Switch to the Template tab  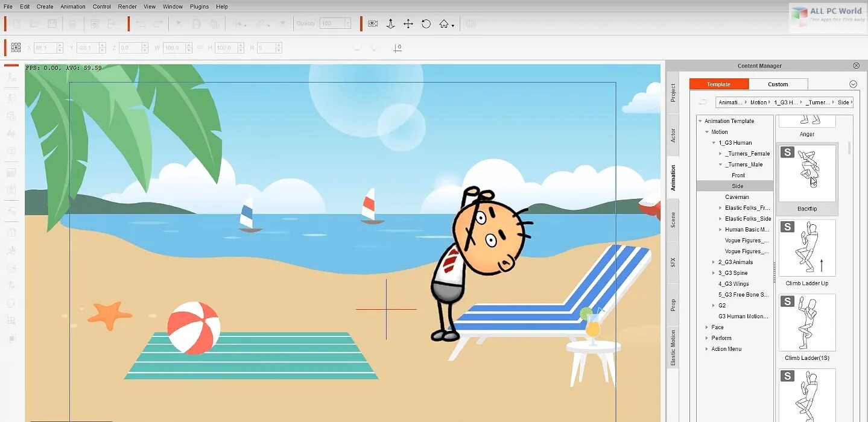718,84
